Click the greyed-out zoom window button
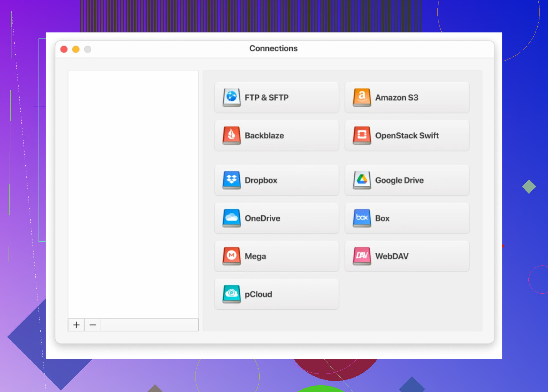This screenshot has width=548, height=392. [88, 49]
